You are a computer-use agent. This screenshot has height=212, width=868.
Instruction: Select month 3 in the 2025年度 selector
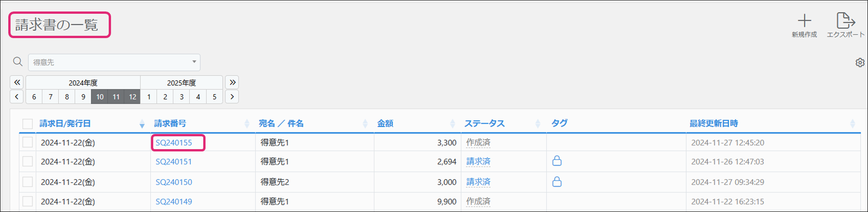click(x=182, y=97)
